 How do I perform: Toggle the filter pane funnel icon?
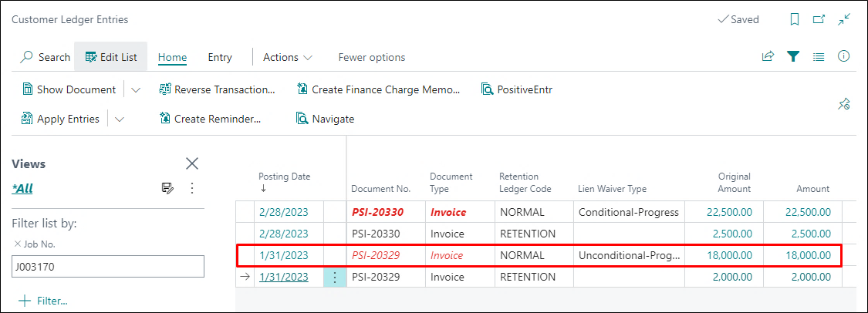(x=792, y=57)
